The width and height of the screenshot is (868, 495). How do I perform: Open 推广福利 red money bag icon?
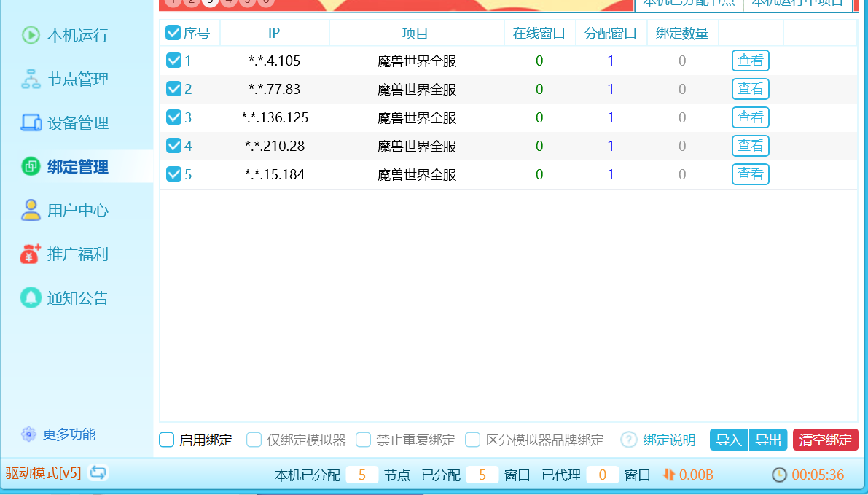[x=31, y=254]
